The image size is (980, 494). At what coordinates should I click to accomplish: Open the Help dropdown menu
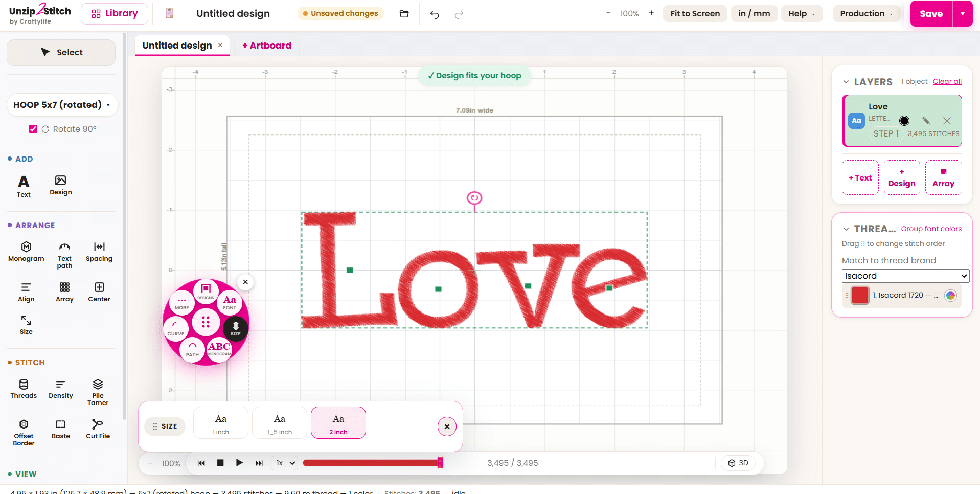802,13
